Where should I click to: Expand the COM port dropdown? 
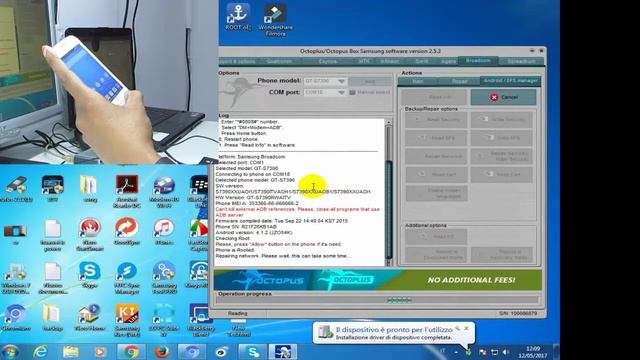point(341,93)
